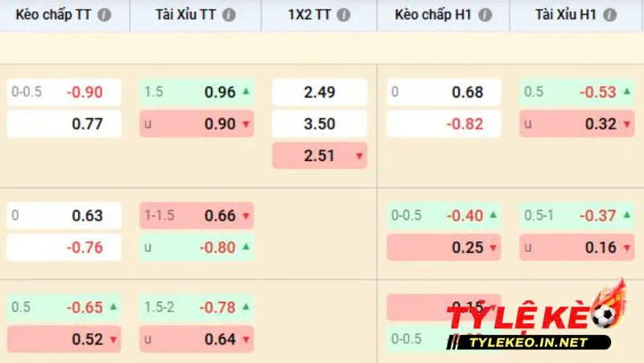Click info icon beside Kèo chấp TT
The height and width of the screenshot is (363, 644).
point(105,15)
